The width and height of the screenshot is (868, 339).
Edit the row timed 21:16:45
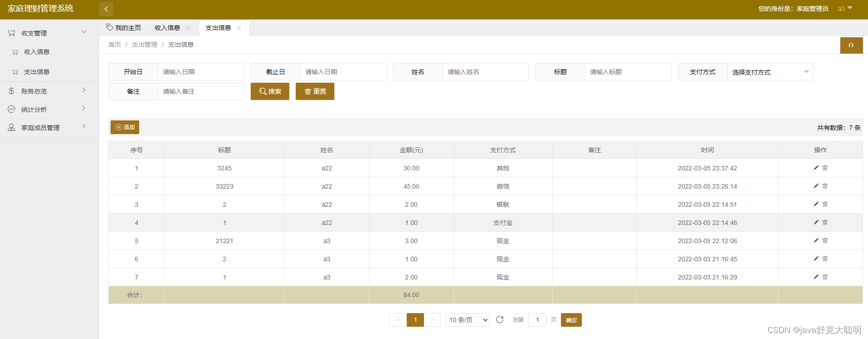816,259
